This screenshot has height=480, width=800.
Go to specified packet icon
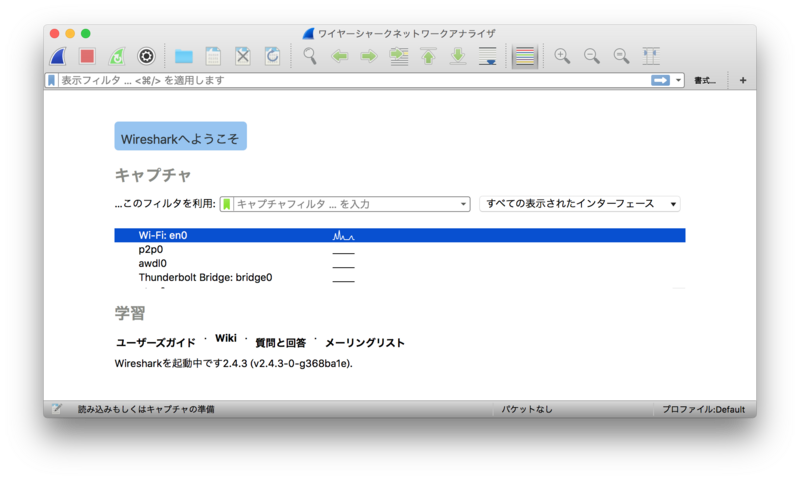point(398,56)
